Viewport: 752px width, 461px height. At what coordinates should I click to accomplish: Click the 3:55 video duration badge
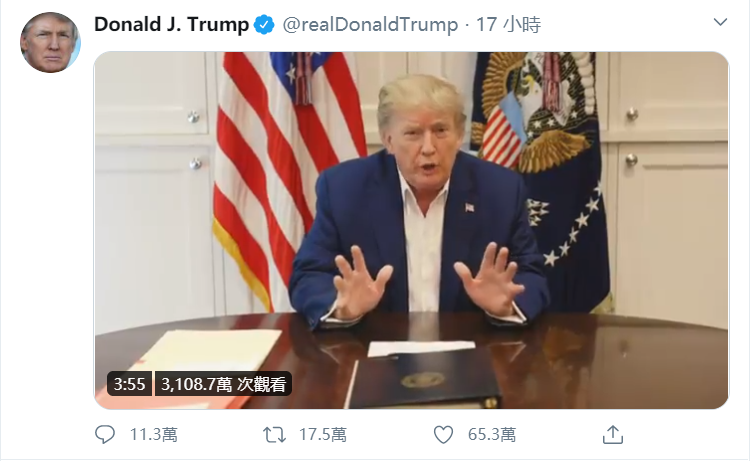click(x=129, y=384)
